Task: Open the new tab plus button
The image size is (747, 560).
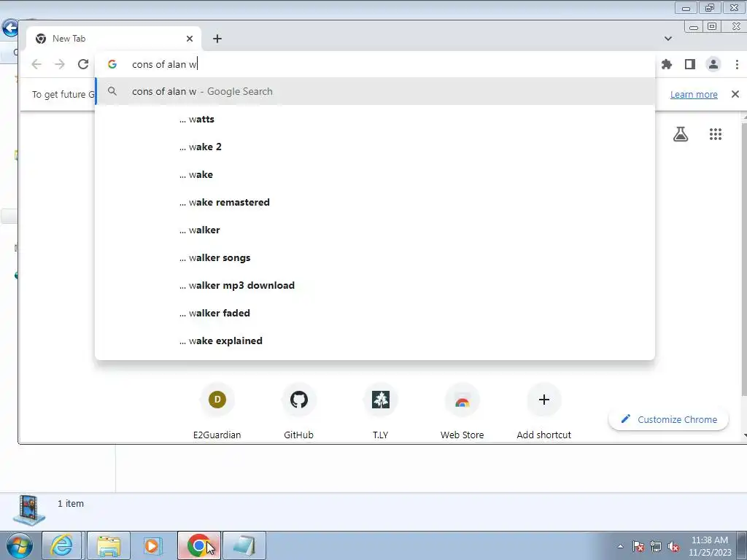Action: coord(217,39)
